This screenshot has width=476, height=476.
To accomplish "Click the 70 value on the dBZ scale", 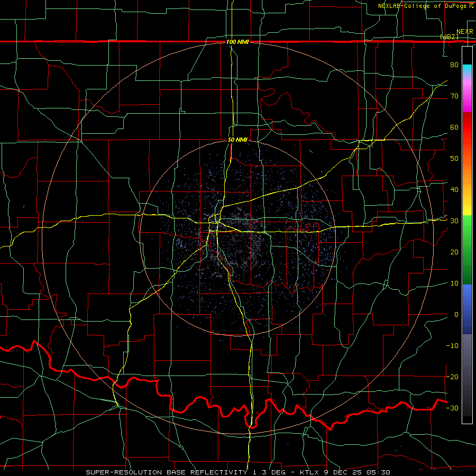I will pos(454,96).
